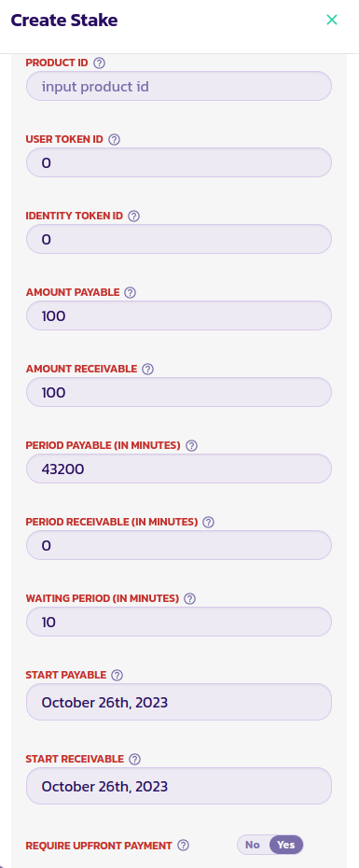Select Period Payable field with 43200

(x=179, y=469)
